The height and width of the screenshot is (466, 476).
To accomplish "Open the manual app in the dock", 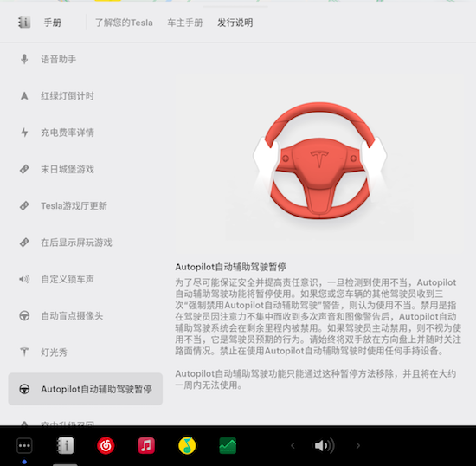I will 65,446.
